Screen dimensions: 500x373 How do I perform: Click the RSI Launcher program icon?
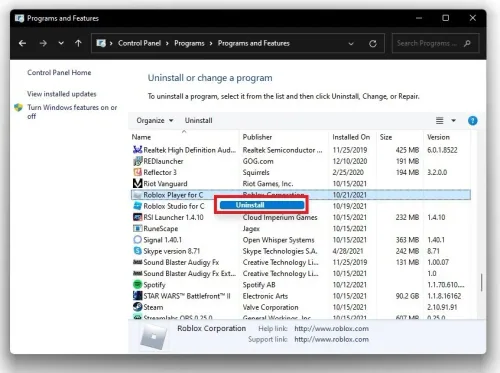coord(137,217)
